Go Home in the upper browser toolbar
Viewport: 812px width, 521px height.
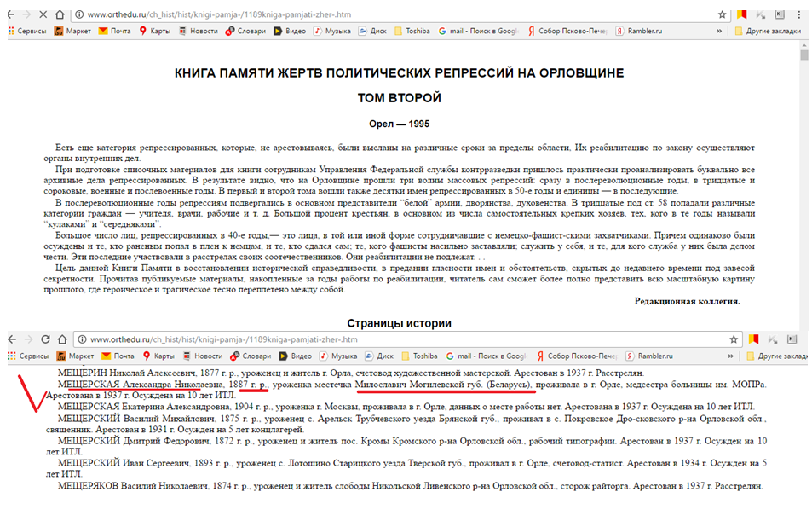(x=60, y=14)
